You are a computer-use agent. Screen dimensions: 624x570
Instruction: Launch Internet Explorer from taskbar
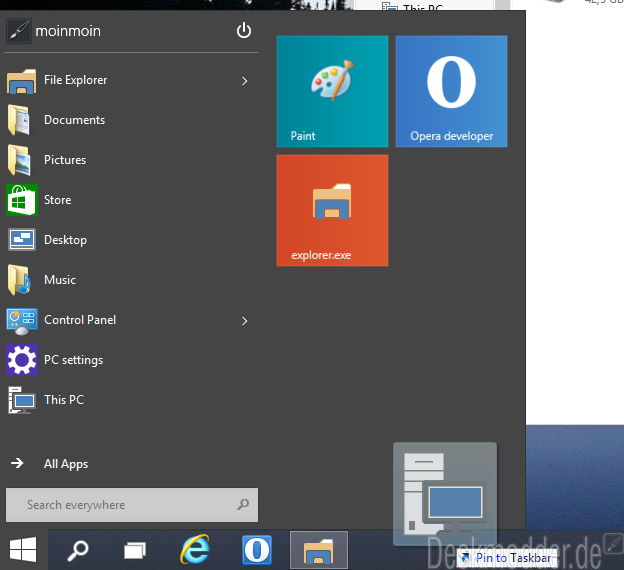tap(195, 550)
